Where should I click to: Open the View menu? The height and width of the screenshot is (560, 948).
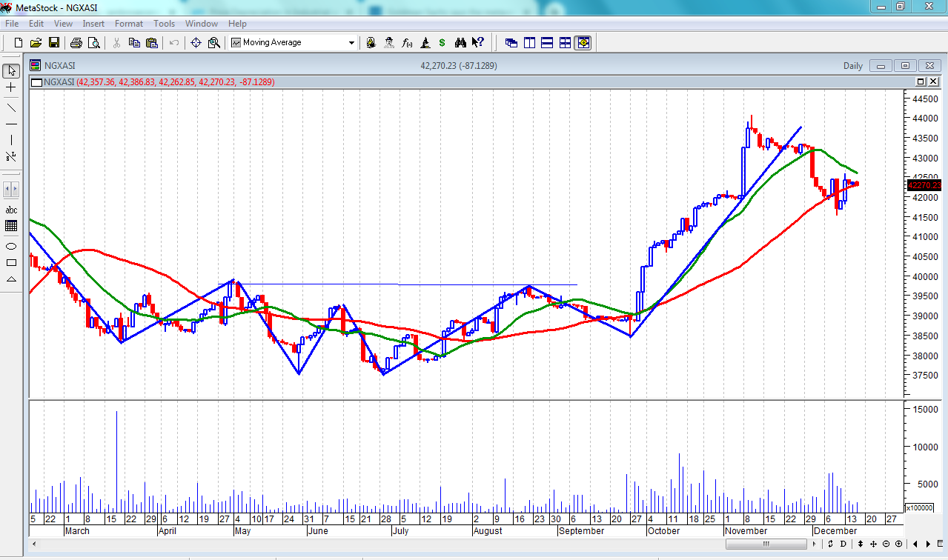click(x=63, y=24)
